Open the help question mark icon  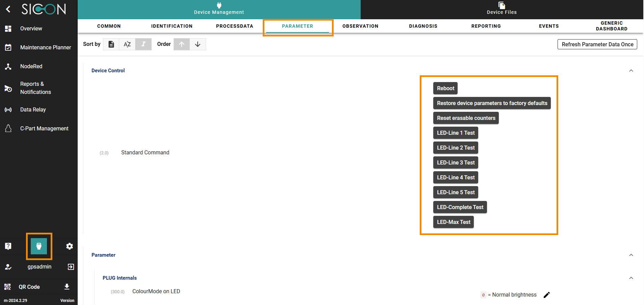pos(8,246)
